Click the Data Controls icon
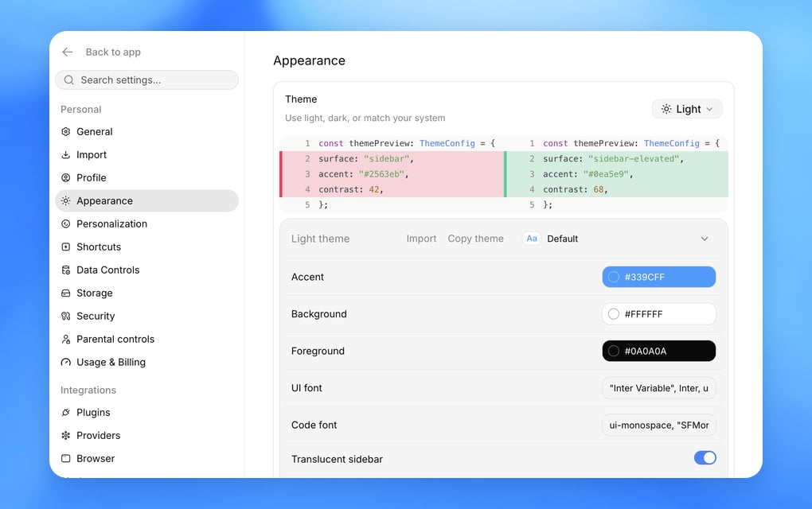This screenshot has height=509, width=812. pyautogui.click(x=66, y=270)
